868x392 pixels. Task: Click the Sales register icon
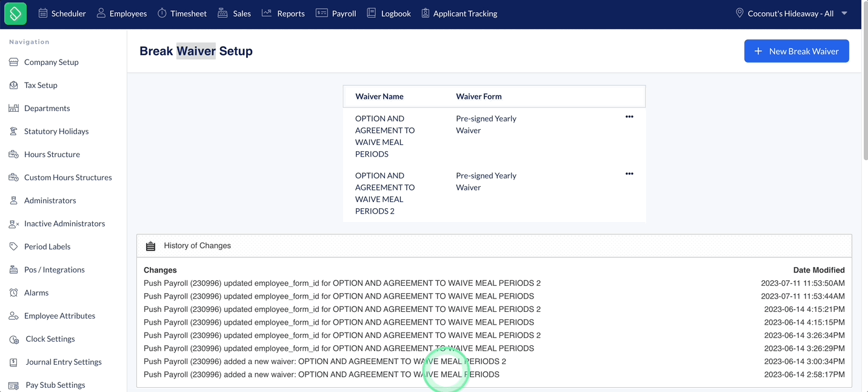[222, 13]
